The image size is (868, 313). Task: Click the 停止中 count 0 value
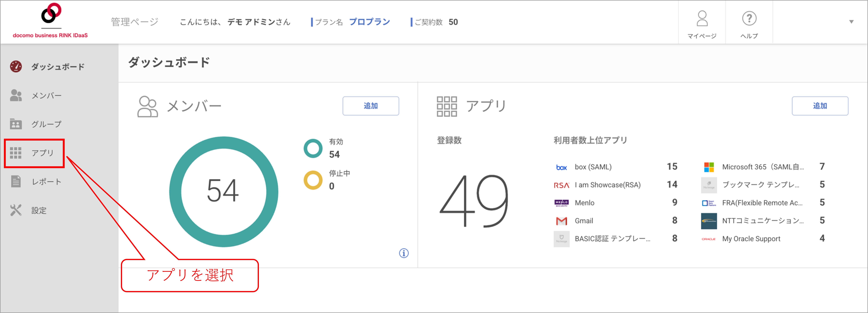coord(332,186)
